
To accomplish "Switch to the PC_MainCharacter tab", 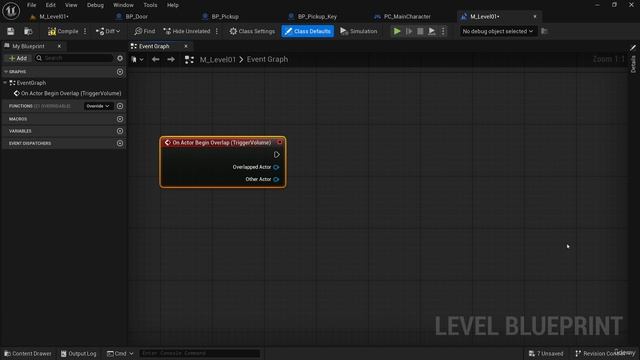I will pyautogui.click(x=407, y=17).
